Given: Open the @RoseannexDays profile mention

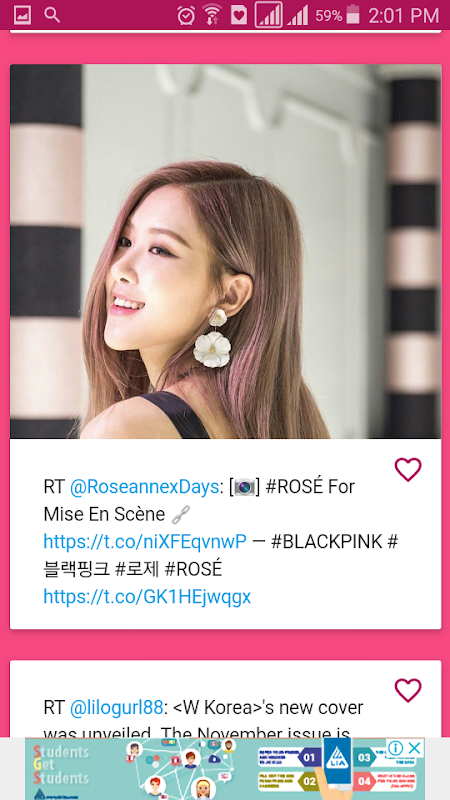Looking at the screenshot, I should pos(144,487).
